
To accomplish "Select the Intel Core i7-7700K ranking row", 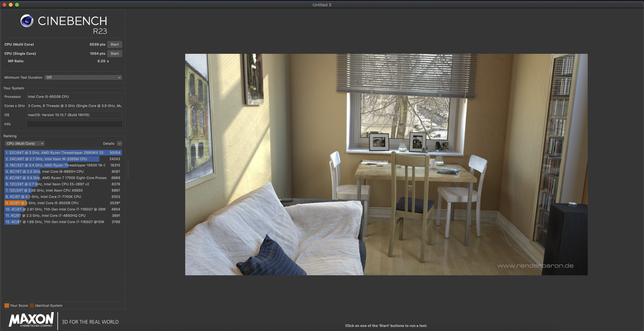I will tap(63, 197).
